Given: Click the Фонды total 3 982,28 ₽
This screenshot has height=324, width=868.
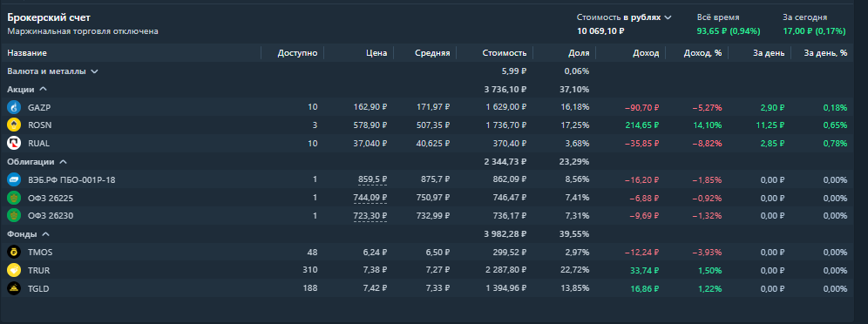Looking at the screenshot, I should coord(505,234).
